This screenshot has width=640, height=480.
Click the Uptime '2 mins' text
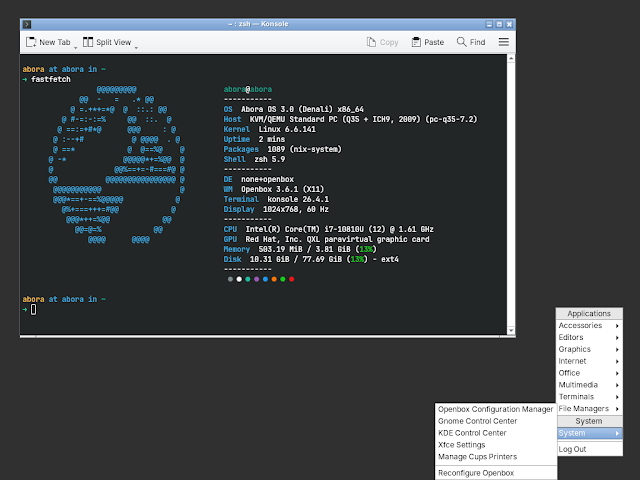coord(271,139)
